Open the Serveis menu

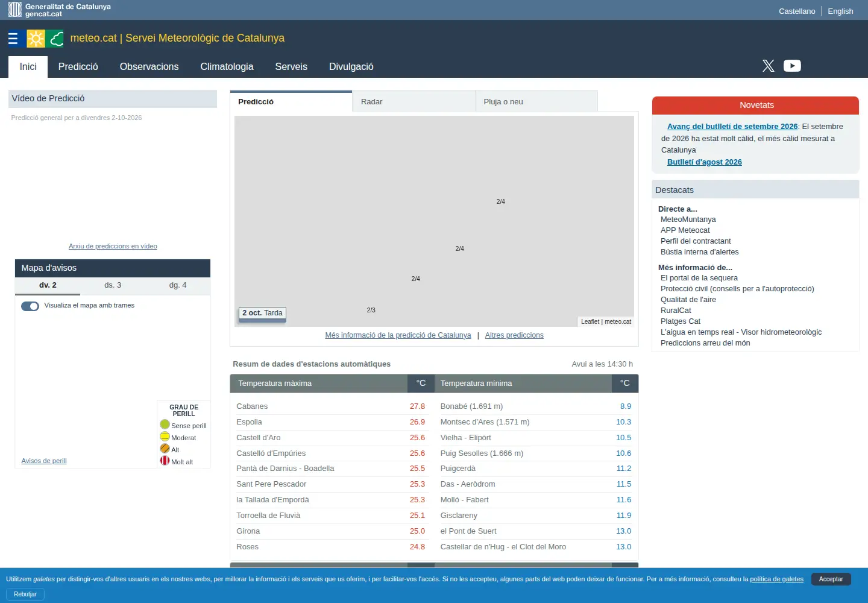291,67
